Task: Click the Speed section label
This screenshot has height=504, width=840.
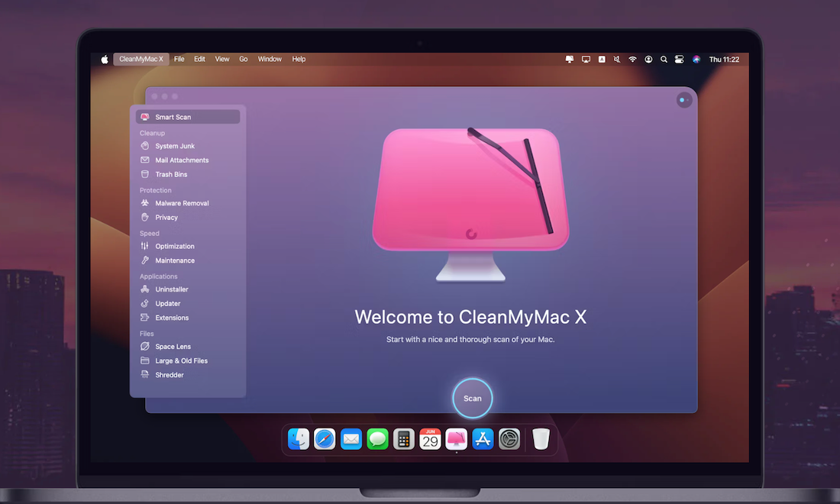Action: tap(150, 234)
